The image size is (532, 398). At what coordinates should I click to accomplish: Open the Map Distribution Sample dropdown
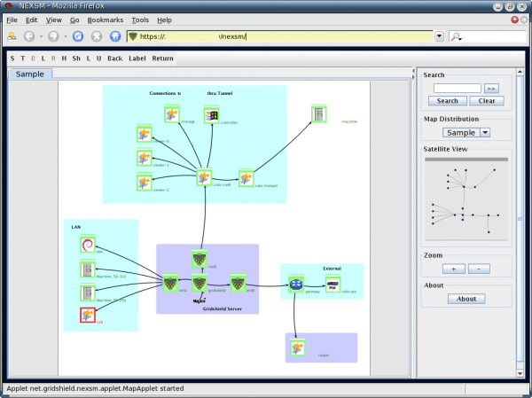pyautogui.click(x=466, y=132)
